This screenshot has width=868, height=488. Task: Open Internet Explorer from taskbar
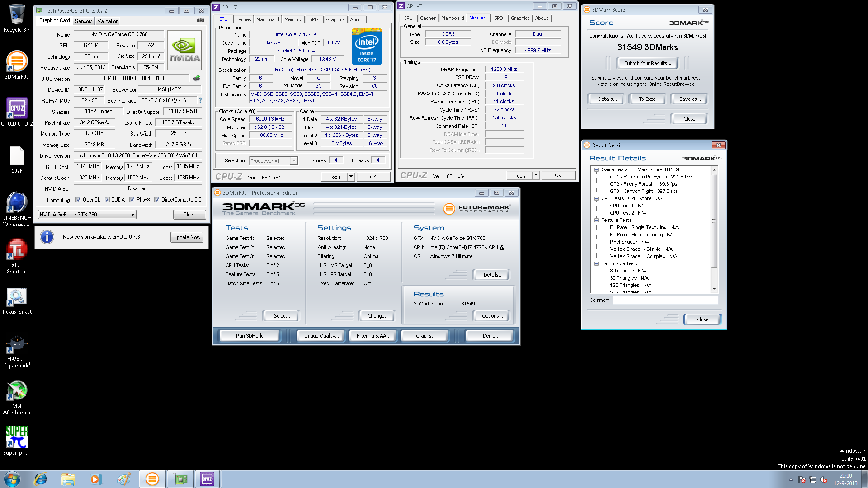pos(41,479)
